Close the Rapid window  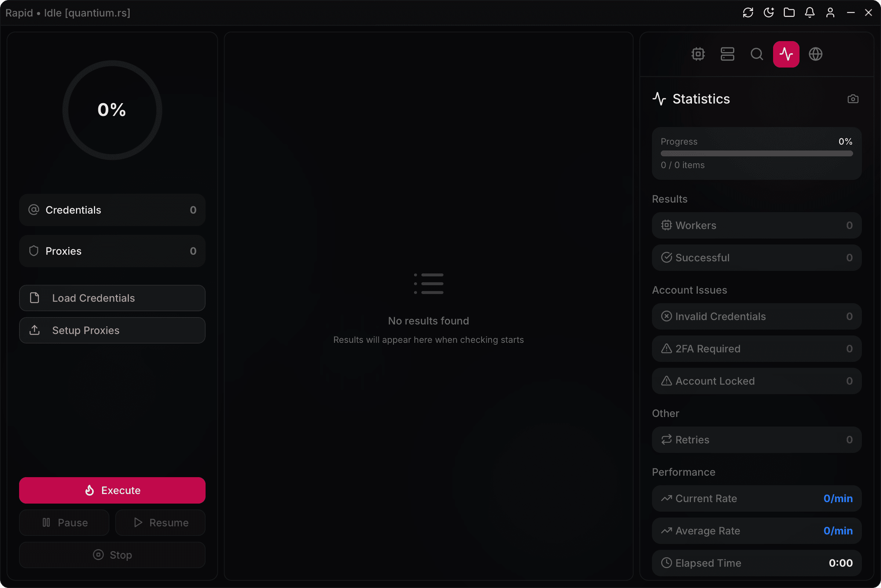tap(868, 13)
